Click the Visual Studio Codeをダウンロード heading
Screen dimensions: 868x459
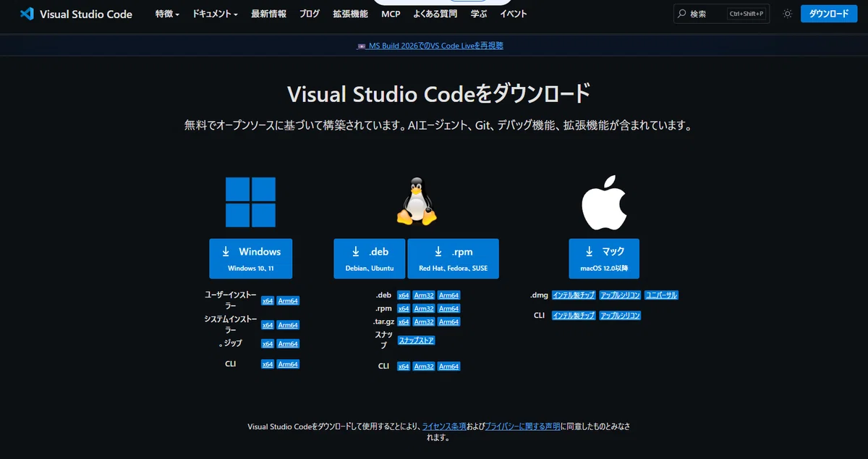click(439, 94)
